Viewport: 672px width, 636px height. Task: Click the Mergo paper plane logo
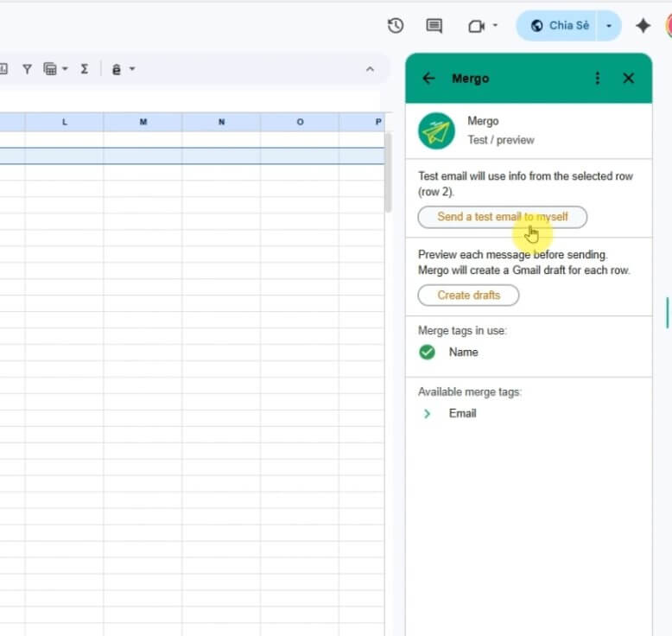point(436,130)
